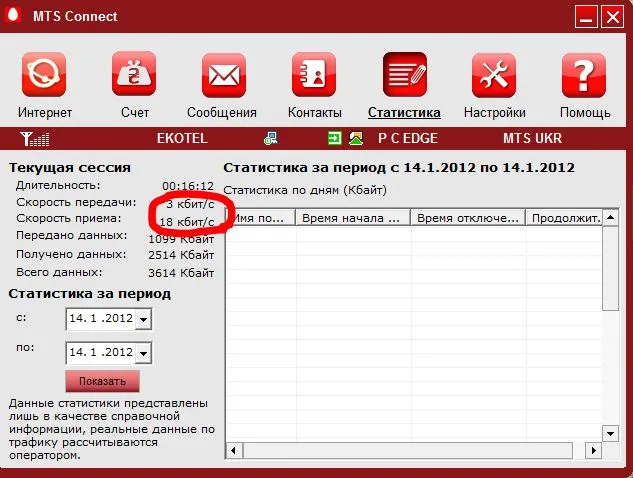
Task: Click the Сообщения tab label
Action: pyautogui.click(x=222, y=112)
